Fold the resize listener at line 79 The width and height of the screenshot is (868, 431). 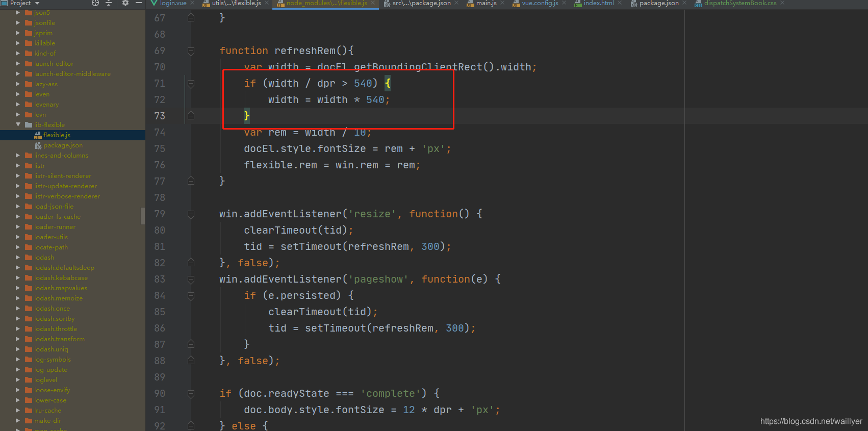[191, 214]
